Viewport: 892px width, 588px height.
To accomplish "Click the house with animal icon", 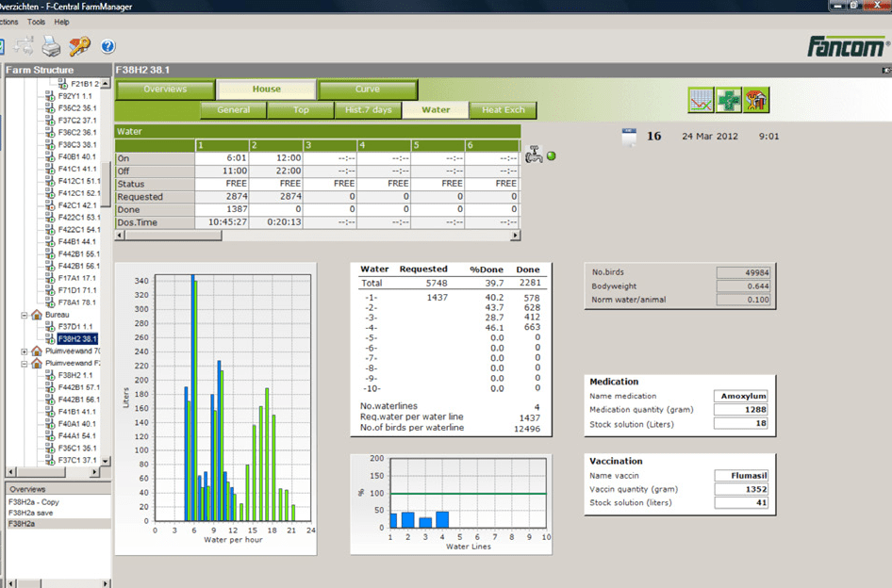I will [755, 99].
